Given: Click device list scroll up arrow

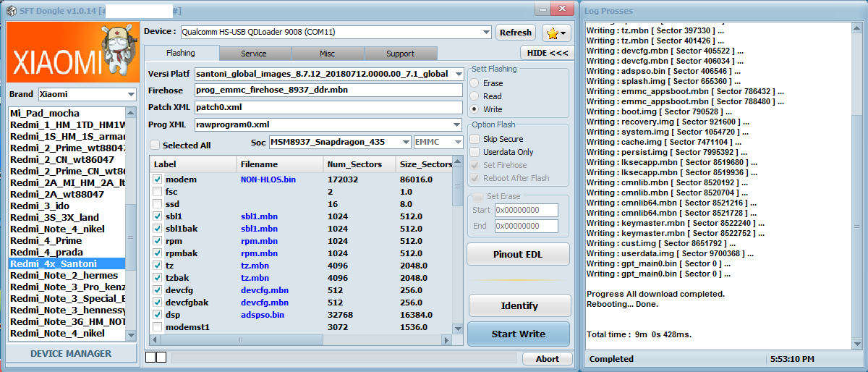Looking at the screenshot, I should 131,113.
